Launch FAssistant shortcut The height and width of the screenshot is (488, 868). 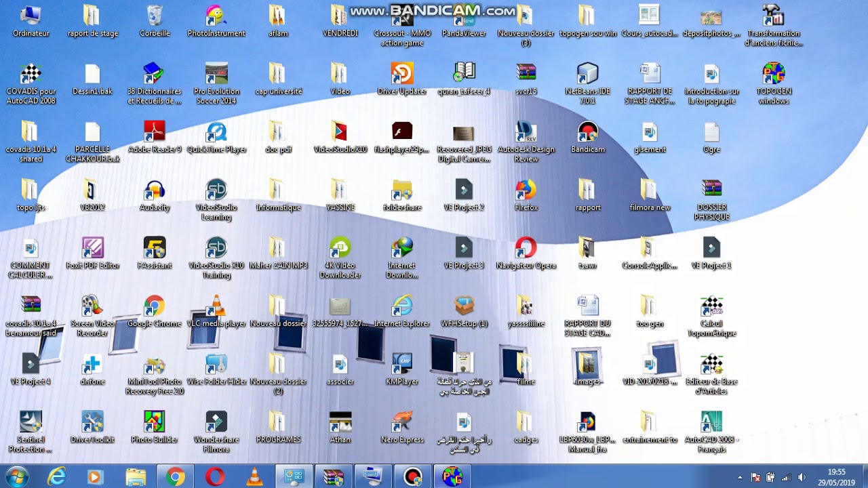tap(155, 253)
